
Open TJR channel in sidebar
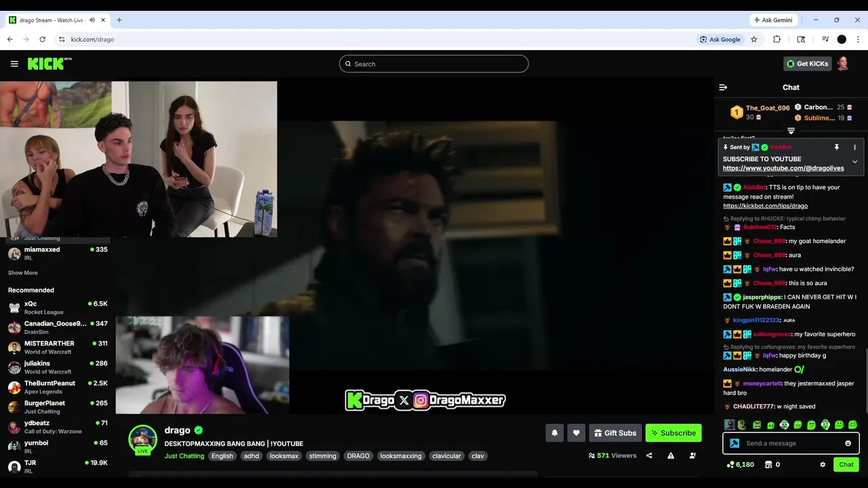[x=58, y=466]
